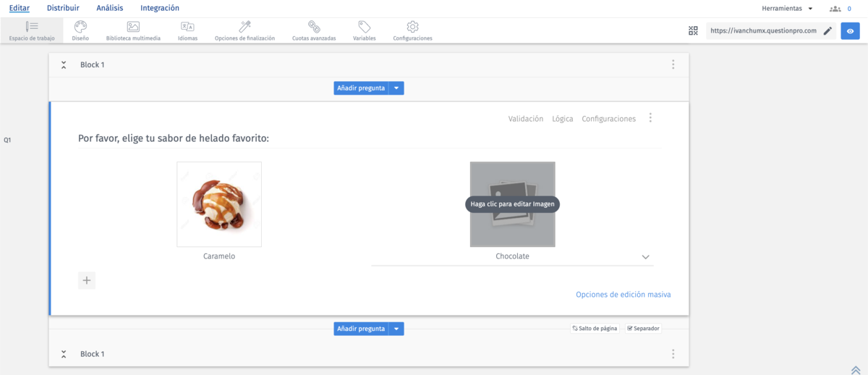868x375 pixels.
Task: Open Opciones de finalización wand icon
Action: (244, 27)
